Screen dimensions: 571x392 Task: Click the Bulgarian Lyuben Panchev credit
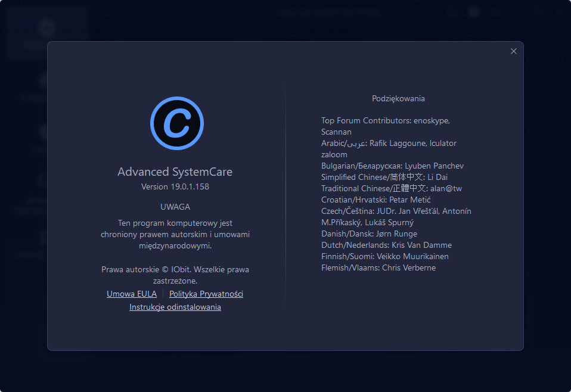click(x=392, y=166)
